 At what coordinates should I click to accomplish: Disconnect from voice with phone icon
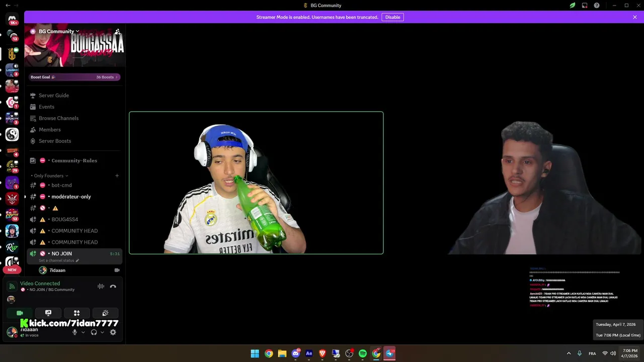point(113,286)
